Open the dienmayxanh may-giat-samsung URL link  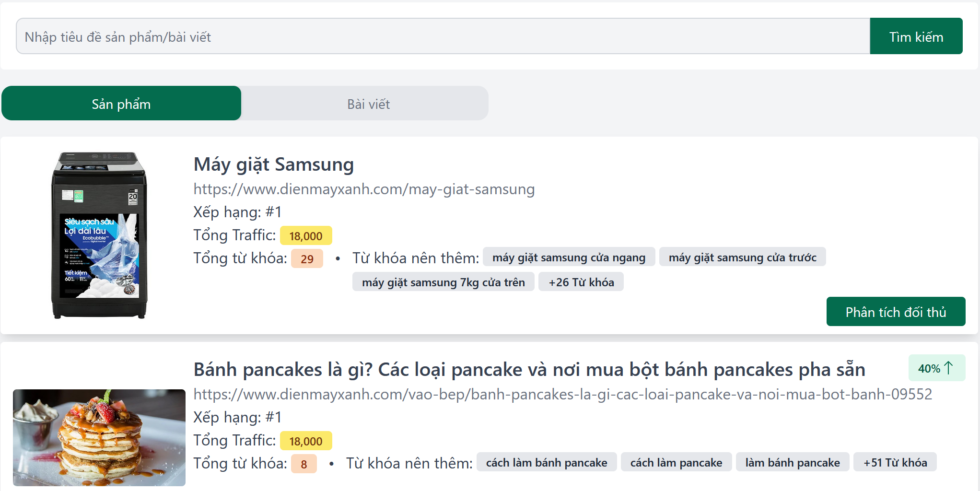[364, 189]
